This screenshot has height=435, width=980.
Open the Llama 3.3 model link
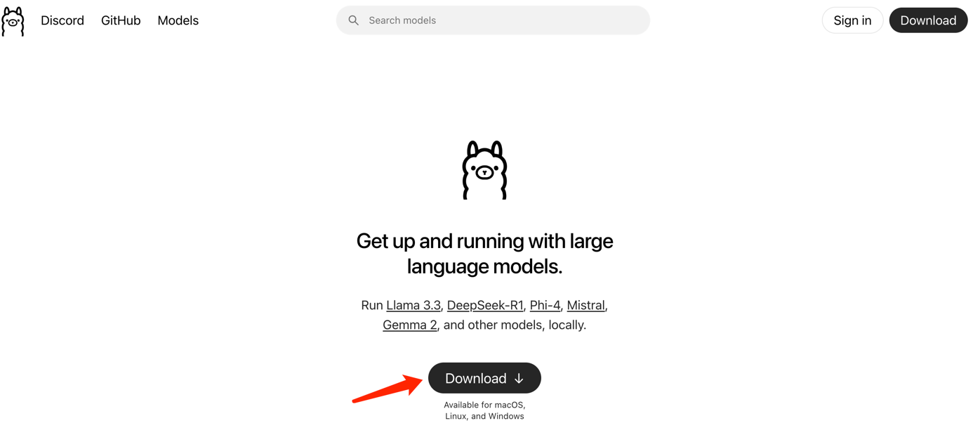click(x=413, y=305)
